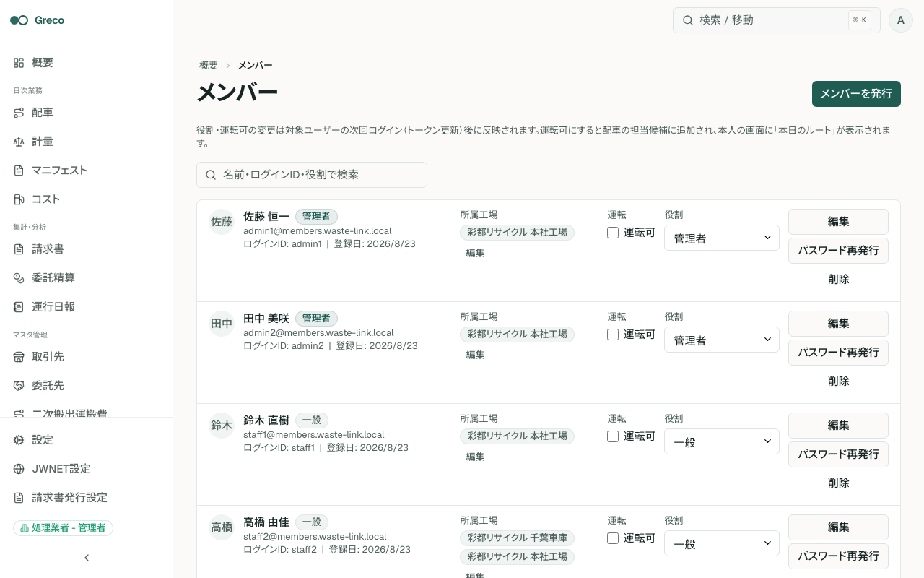Open 役割 dropdown for 田中 美咲
Image resolution: width=924 pixels, height=578 pixels.
point(722,340)
